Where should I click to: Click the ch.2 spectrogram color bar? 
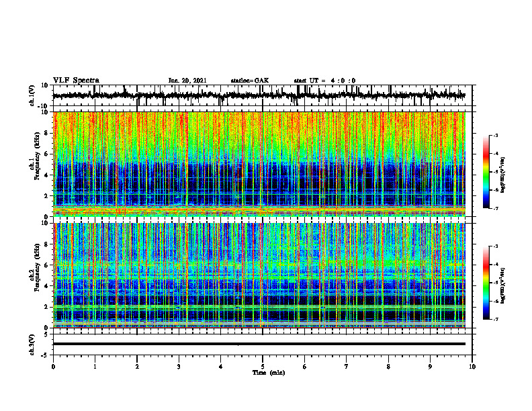486,283
